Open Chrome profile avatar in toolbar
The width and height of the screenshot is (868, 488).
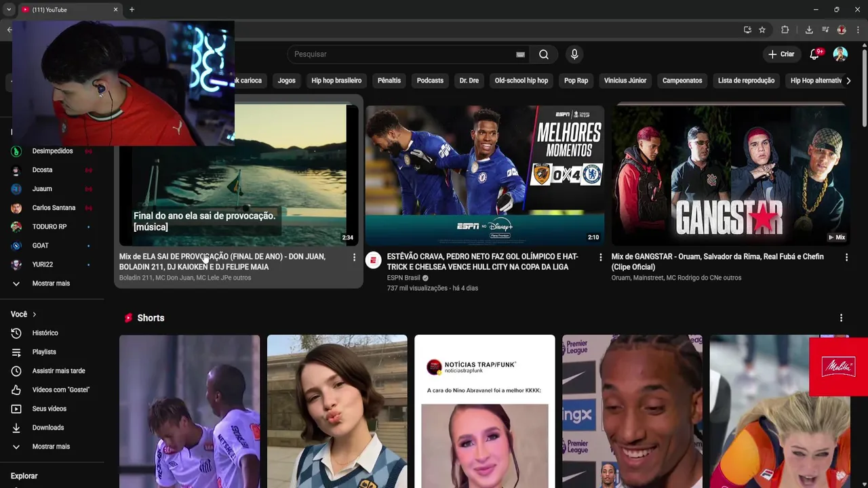click(x=842, y=30)
